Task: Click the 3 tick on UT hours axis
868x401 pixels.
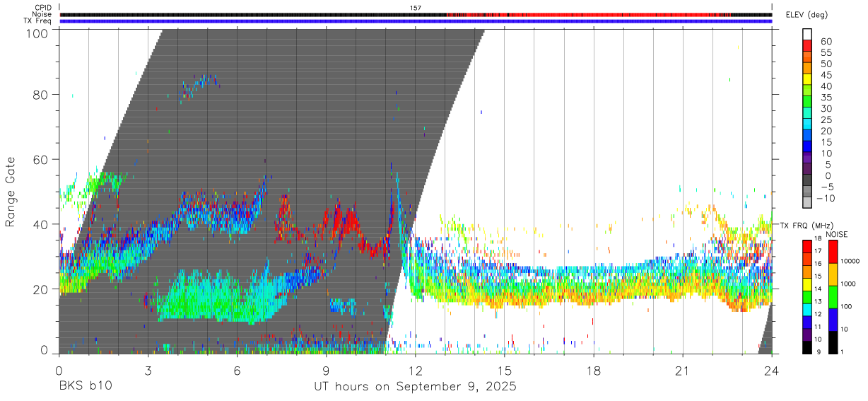Action: pyautogui.click(x=148, y=371)
